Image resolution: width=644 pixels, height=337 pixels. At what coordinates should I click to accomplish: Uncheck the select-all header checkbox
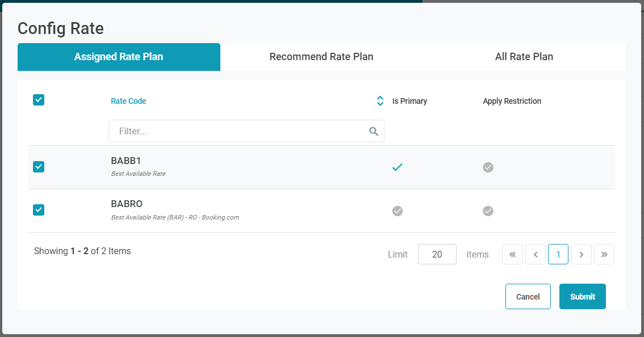(39, 100)
